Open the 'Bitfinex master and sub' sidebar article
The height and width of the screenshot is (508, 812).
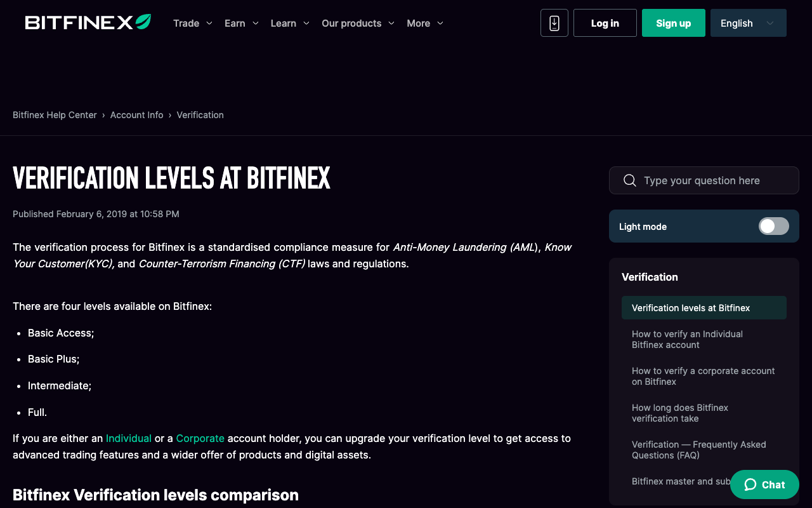tap(681, 481)
